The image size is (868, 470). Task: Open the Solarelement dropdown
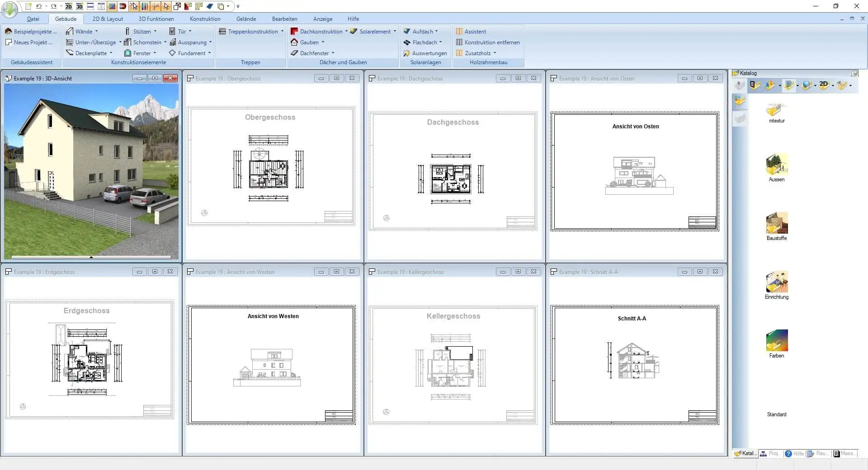[x=395, y=32]
